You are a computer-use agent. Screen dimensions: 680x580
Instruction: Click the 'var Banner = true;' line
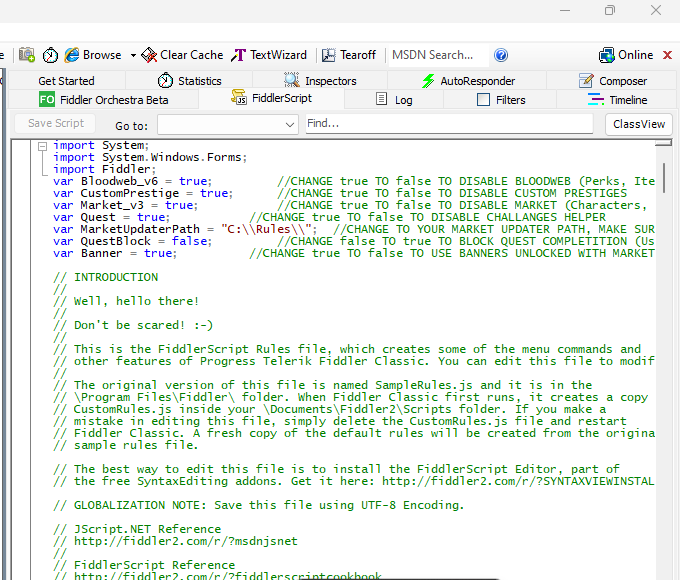point(115,253)
